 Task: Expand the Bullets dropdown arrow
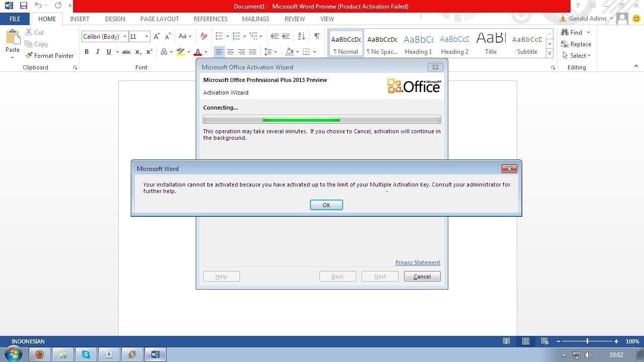[x=227, y=36]
